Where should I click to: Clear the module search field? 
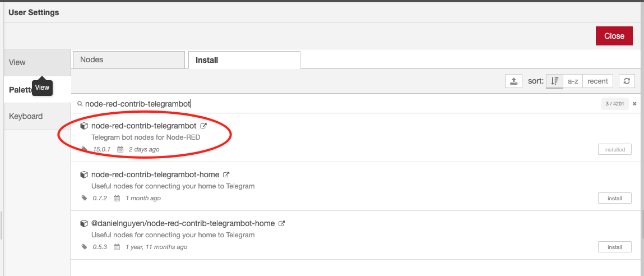pos(634,104)
